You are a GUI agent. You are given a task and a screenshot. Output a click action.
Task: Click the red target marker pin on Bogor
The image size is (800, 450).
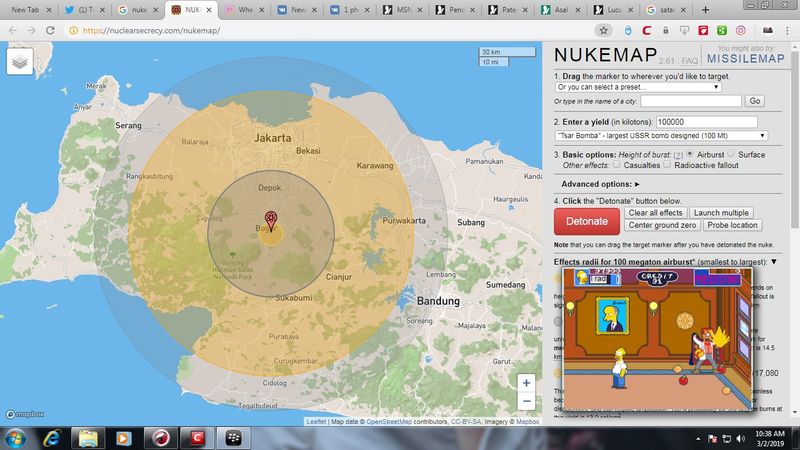[x=271, y=220]
